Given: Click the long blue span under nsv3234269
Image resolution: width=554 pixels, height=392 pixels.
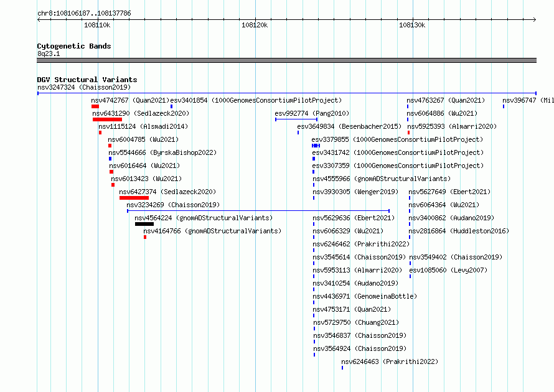Looking at the screenshot, I should point(258,211).
